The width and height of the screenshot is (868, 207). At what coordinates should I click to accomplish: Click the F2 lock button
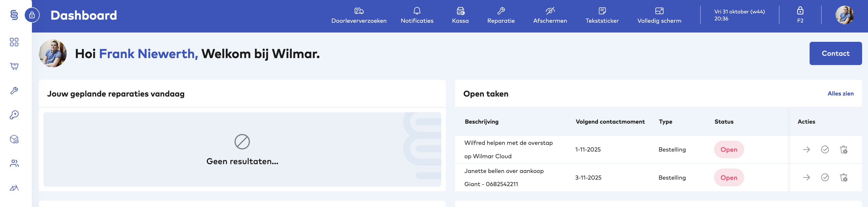coord(800,15)
